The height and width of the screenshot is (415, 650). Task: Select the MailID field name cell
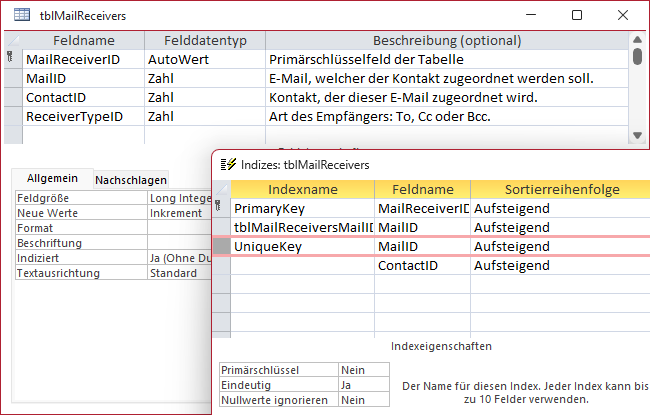83,79
